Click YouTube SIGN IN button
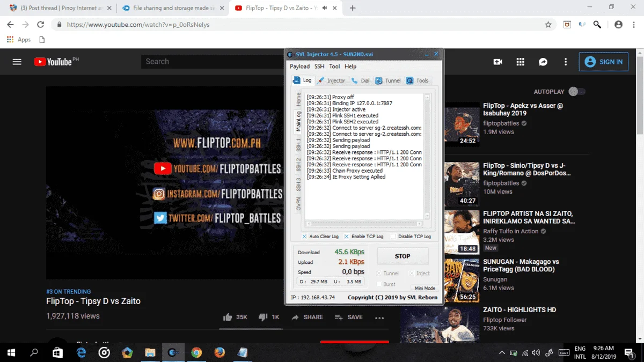 [604, 62]
